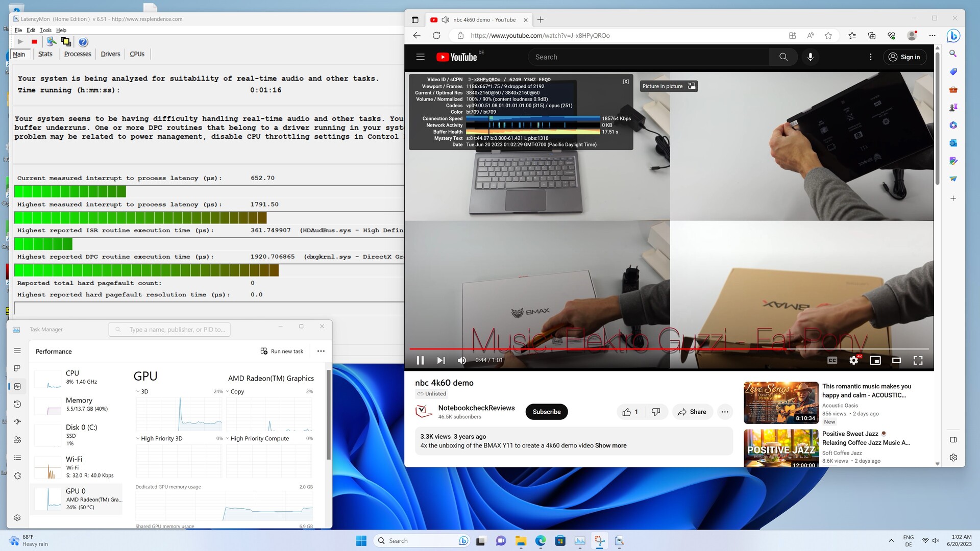The height and width of the screenshot is (551, 980).
Task: Toggle closed captions on the video
Action: pyautogui.click(x=832, y=360)
